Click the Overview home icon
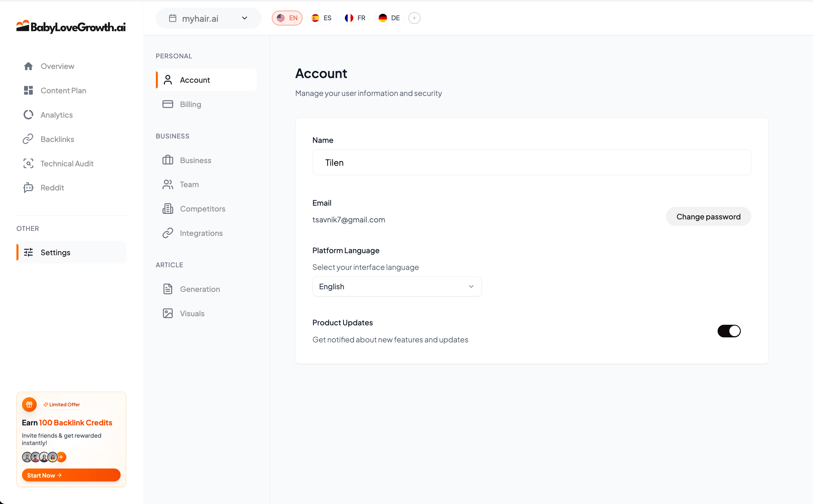The height and width of the screenshot is (504, 813). [x=28, y=66]
